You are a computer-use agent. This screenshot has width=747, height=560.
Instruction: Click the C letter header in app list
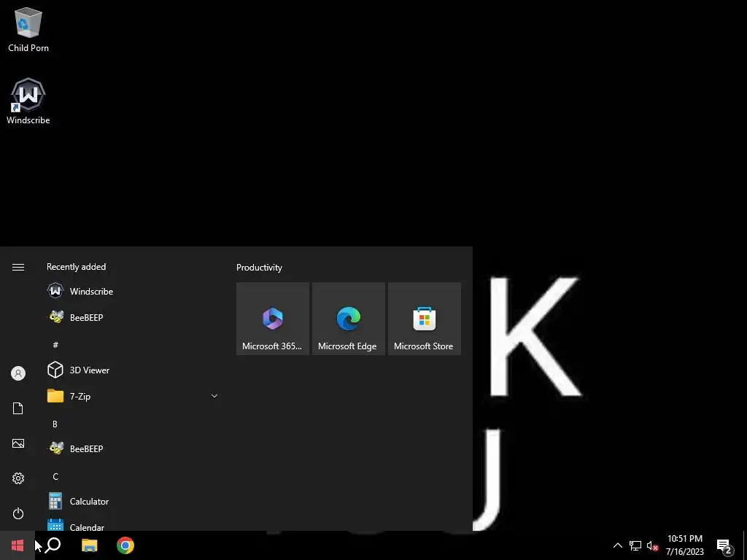(55, 477)
